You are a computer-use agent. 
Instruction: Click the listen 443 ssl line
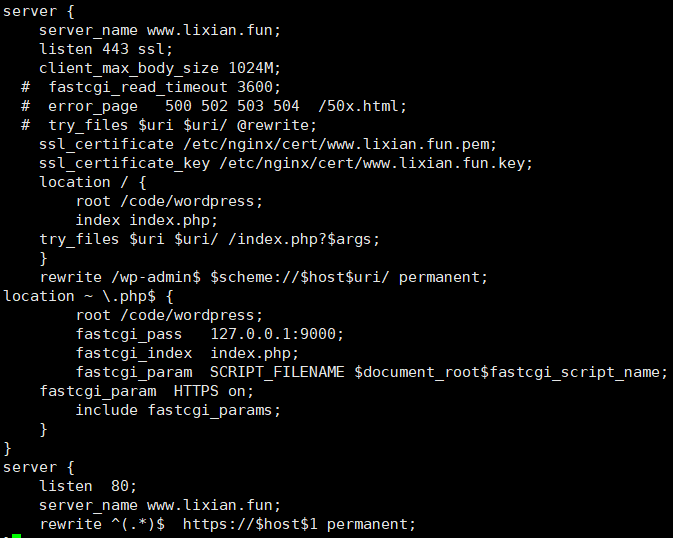(x=106, y=49)
